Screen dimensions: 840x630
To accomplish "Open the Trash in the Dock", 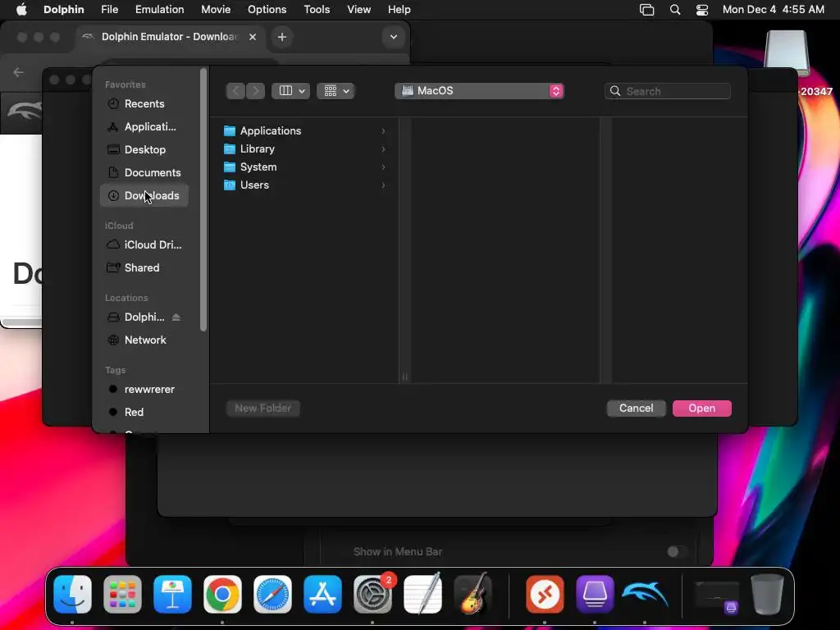I will (767, 595).
